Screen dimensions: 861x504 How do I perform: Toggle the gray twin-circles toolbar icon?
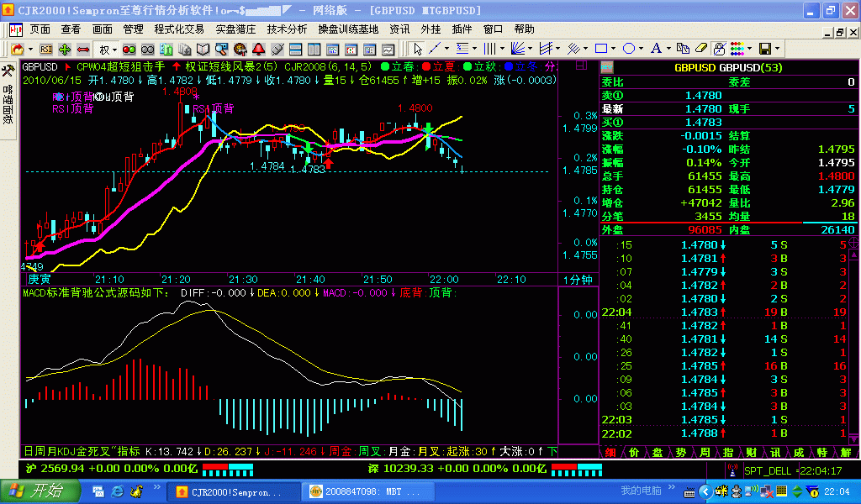point(148,50)
